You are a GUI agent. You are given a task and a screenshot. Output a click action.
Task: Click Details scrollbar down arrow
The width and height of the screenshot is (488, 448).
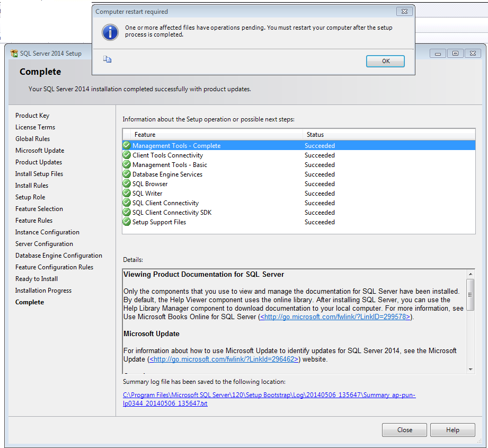[471, 369]
